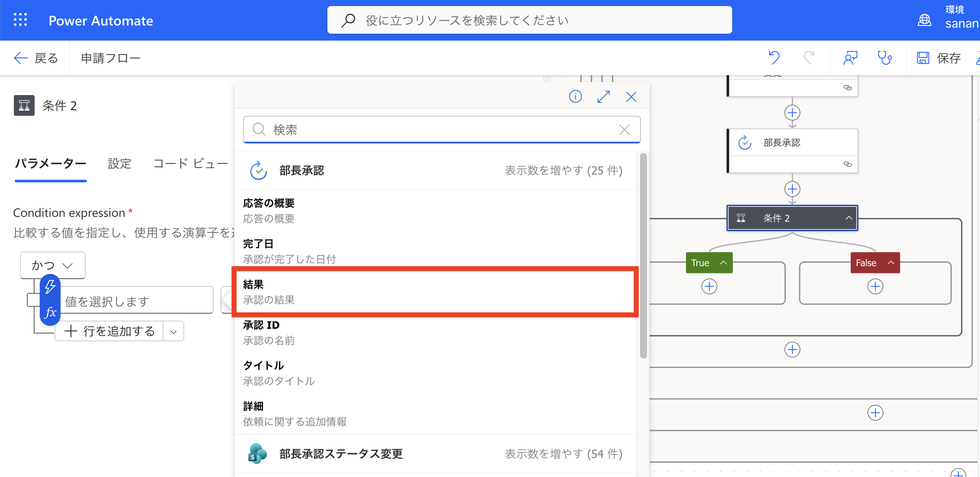This screenshot has height=477, width=980.
Task: Select the 結果 approval result value
Action: (x=436, y=292)
